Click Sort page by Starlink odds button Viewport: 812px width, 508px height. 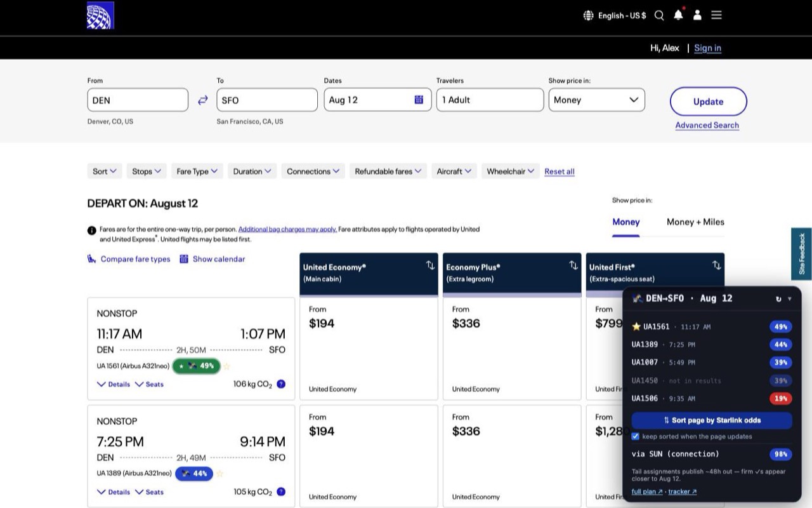(712, 420)
